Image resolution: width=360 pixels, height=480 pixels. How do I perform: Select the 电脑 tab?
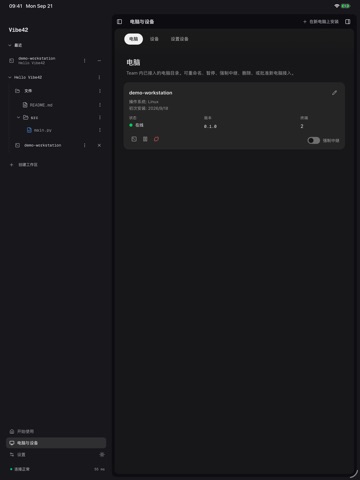(x=134, y=39)
